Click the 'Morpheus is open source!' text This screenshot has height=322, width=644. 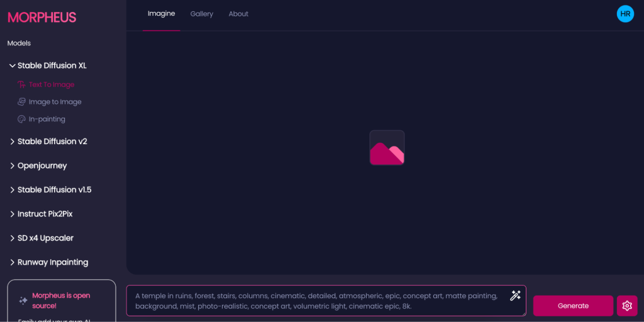pyautogui.click(x=61, y=301)
